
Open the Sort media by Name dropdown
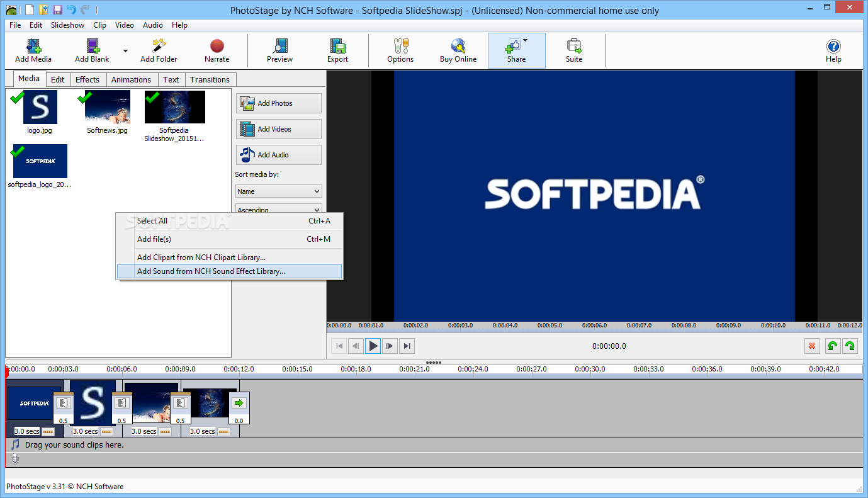[x=279, y=191]
